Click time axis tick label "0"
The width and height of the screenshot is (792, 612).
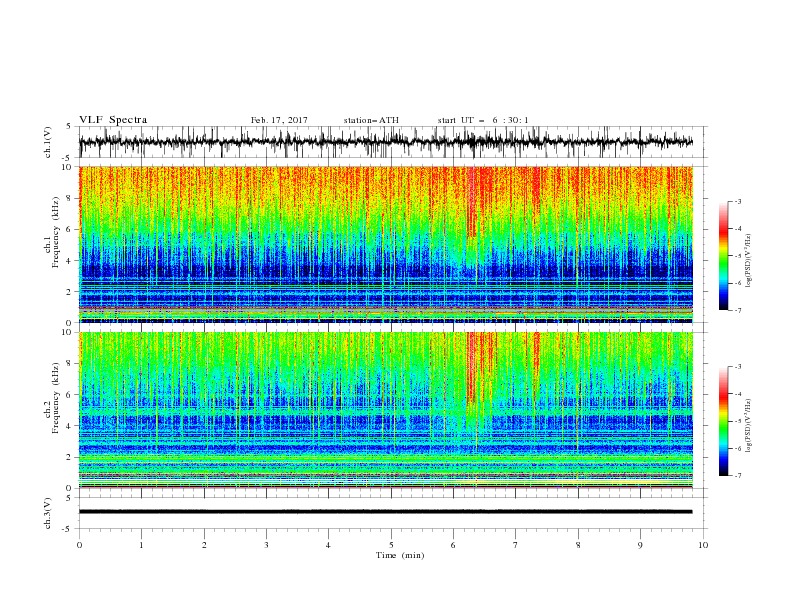point(79,545)
